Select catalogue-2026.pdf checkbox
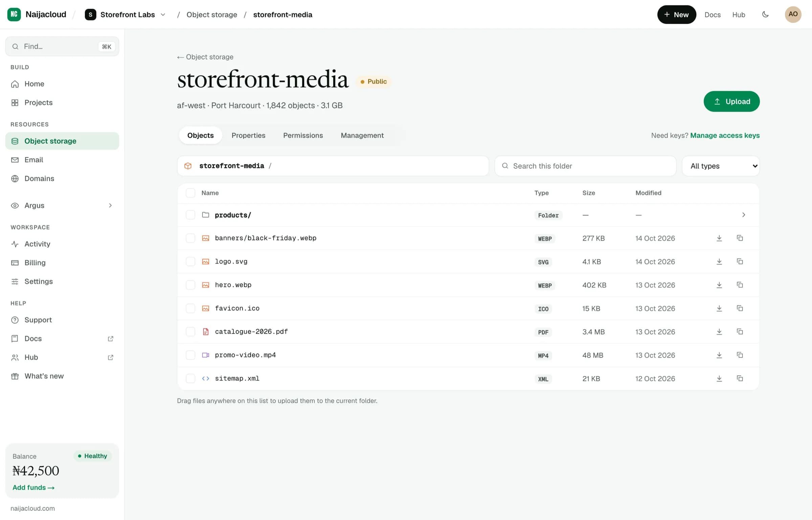This screenshot has width=812, height=520. [x=190, y=332]
